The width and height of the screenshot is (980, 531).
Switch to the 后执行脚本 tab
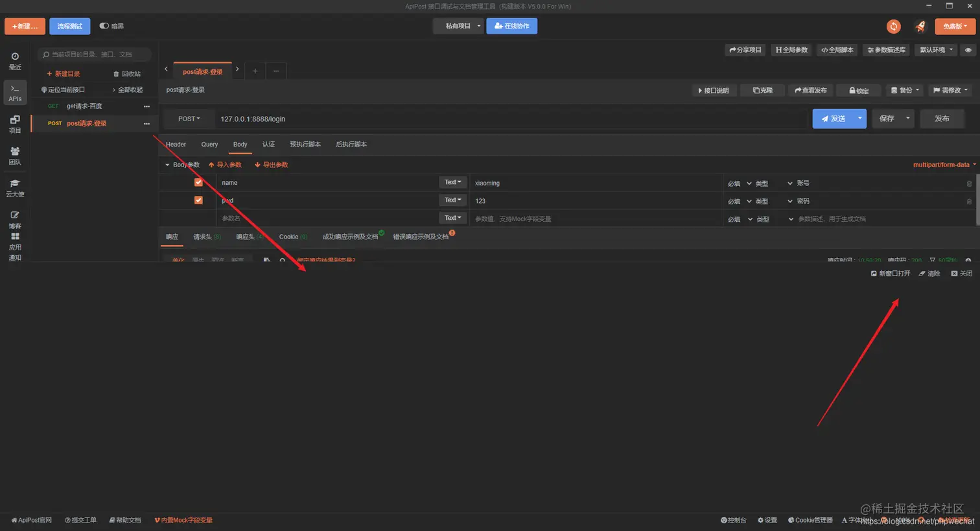coord(351,145)
